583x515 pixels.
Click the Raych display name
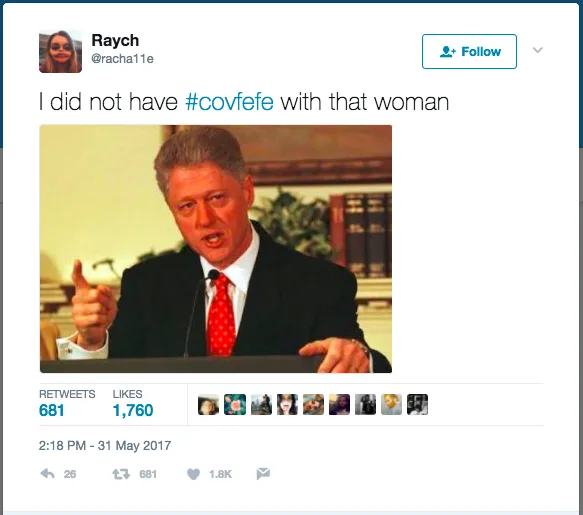(x=115, y=40)
